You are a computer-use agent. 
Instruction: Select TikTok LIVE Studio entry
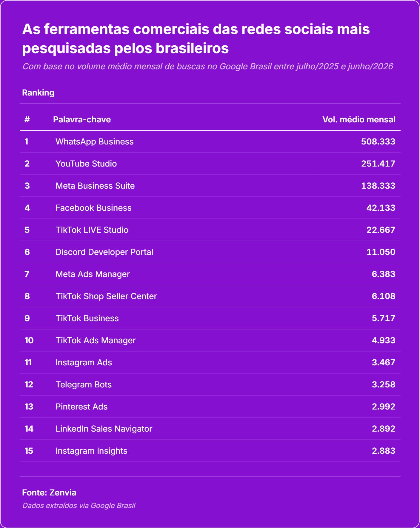click(92, 230)
